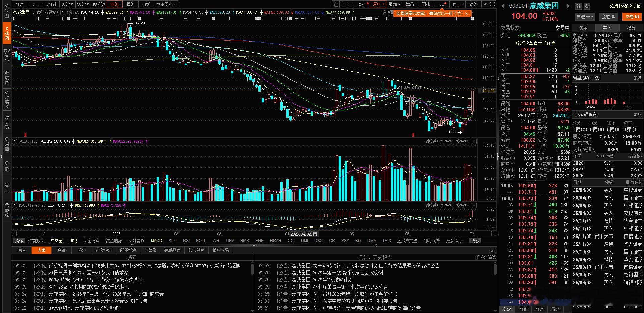The height and width of the screenshot is (313, 644).
Task: Go to previous stock arrow
Action: pos(503,6)
